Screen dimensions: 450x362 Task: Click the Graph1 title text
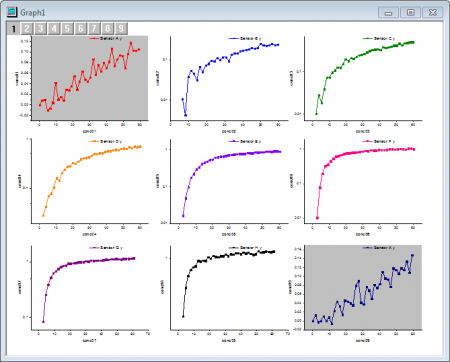coord(33,13)
